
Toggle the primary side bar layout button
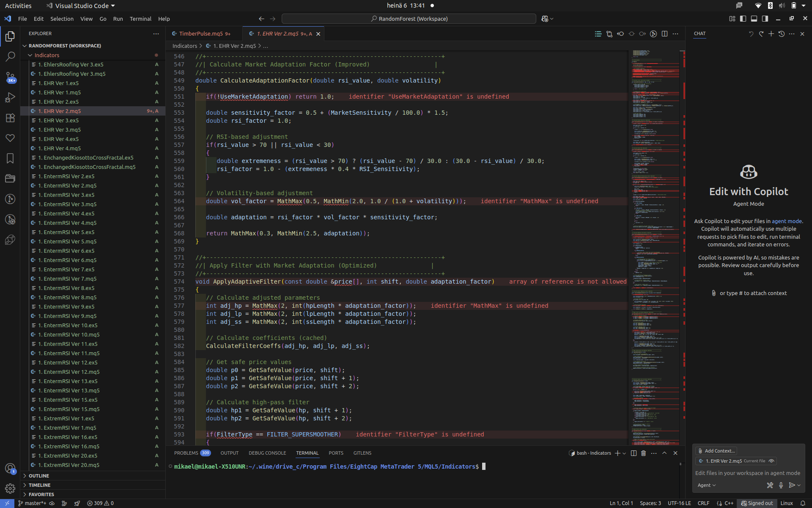[x=743, y=19]
